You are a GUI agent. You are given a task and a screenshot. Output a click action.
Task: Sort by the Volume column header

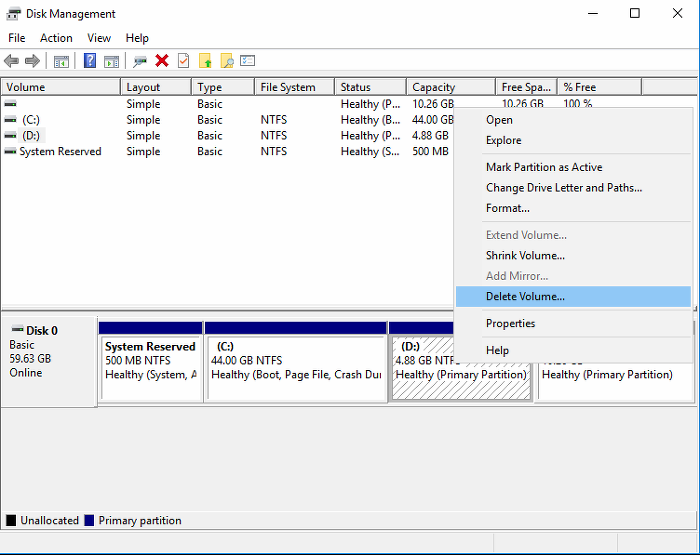coord(61,87)
